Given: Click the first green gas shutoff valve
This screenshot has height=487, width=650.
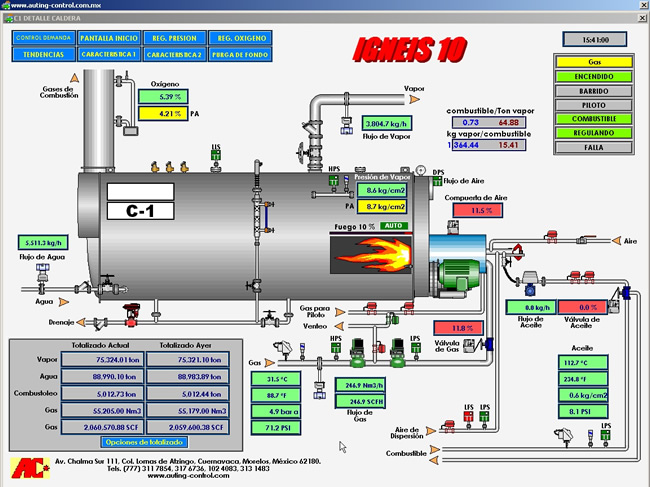Looking at the screenshot, I should click(357, 353).
